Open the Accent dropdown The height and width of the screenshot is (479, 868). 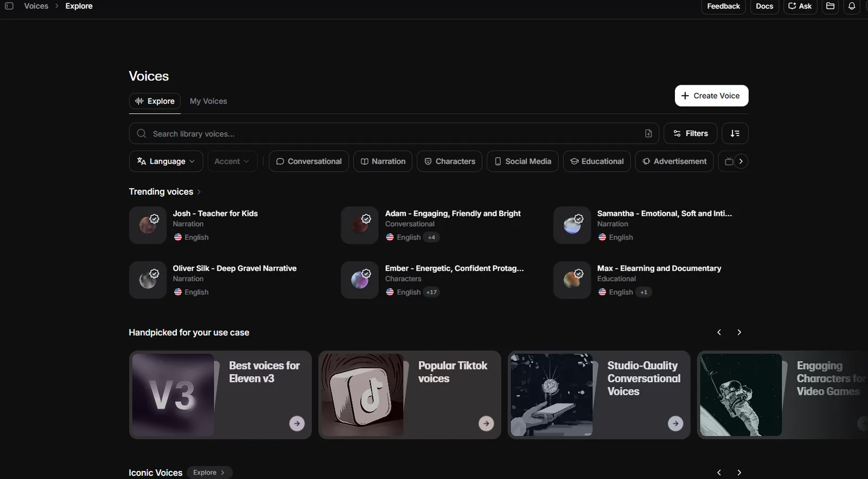click(232, 161)
